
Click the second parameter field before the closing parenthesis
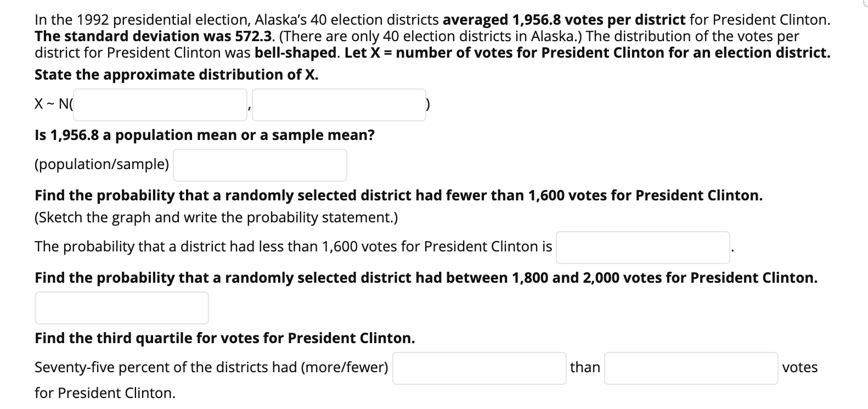coord(339,104)
